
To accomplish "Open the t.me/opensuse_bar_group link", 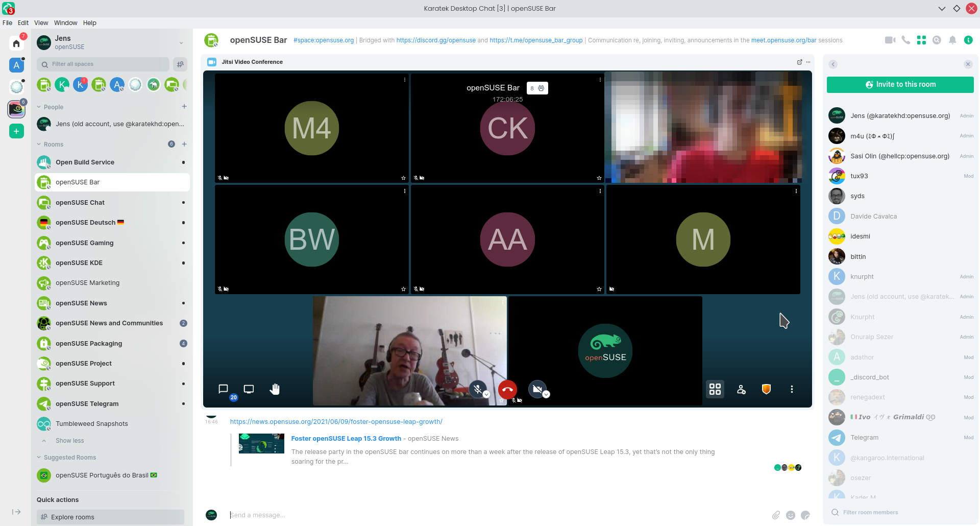I will 536,40.
